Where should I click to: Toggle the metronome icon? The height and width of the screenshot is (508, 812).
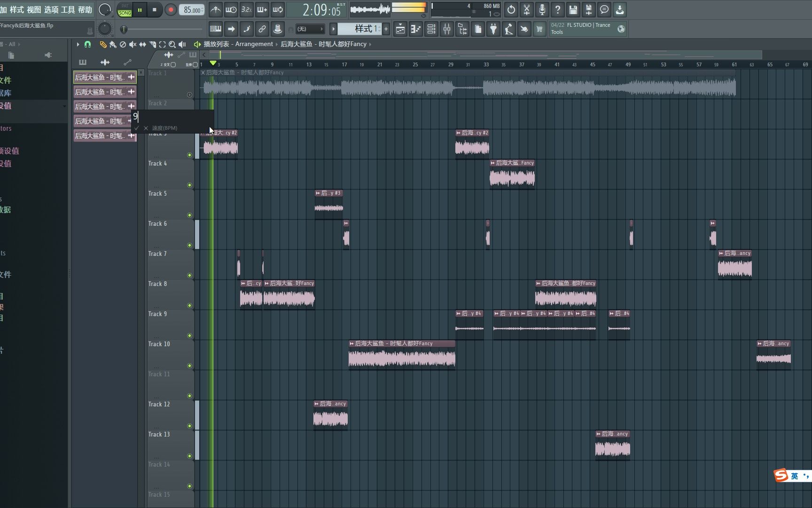click(x=215, y=9)
